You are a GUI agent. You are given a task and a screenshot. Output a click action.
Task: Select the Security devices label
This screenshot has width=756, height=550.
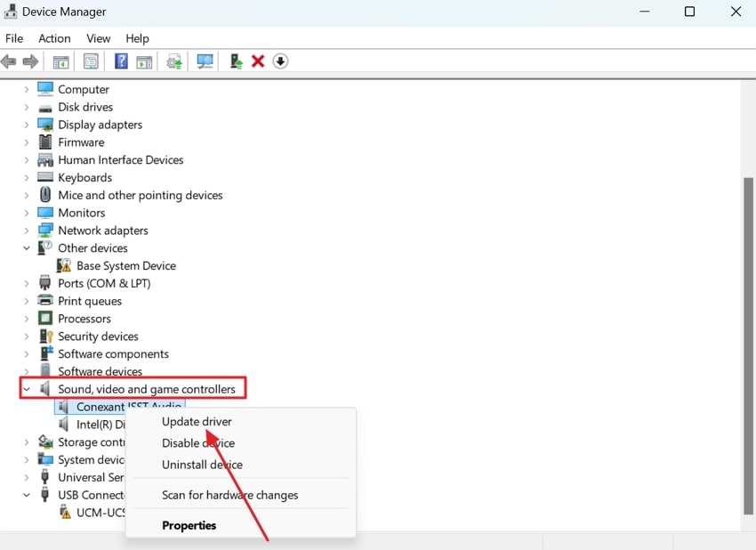click(98, 336)
